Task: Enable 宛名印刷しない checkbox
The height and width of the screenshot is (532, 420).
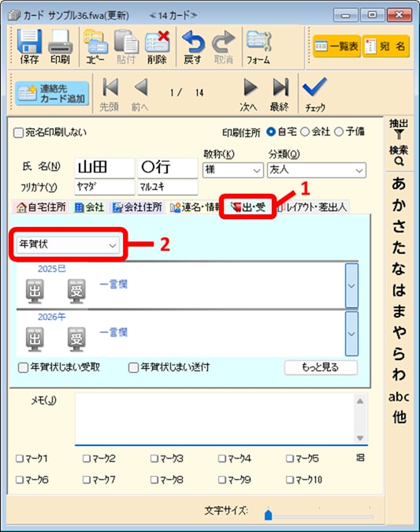Action: click(18, 132)
